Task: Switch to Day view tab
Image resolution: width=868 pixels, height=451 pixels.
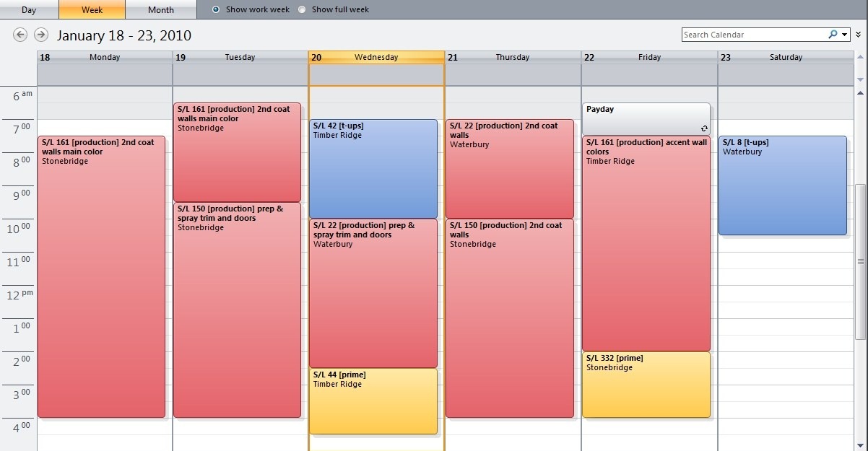Action: pos(29,9)
